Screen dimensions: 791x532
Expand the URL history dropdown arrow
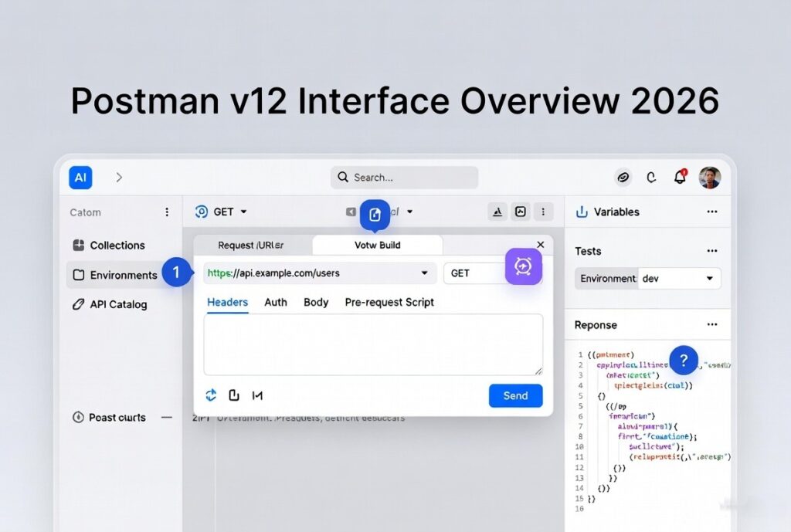[x=425, y=273]
